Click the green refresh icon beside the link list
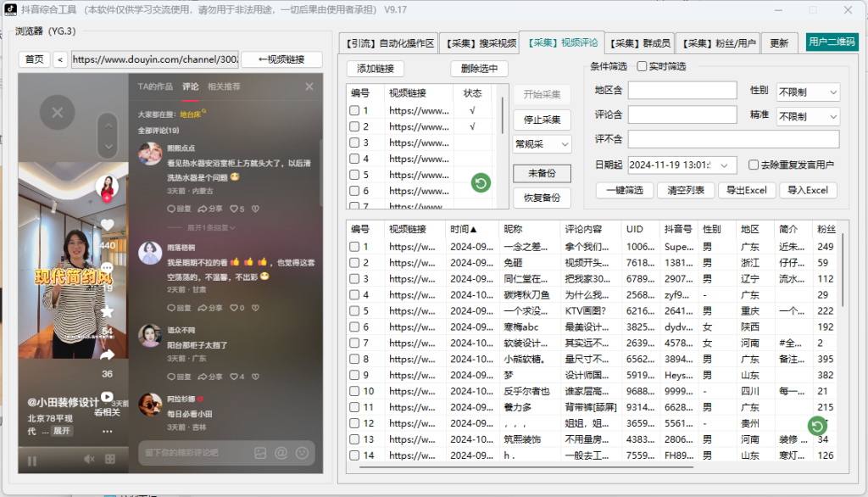Image resolution: width=868 pixels, height=497 pixels. [x=480, y=182]
